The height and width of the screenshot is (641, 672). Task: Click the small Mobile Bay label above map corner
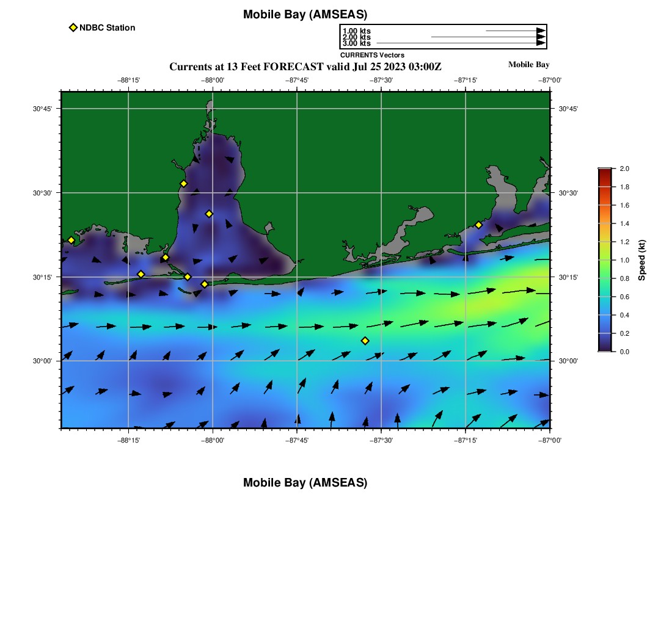coord(528,65)
